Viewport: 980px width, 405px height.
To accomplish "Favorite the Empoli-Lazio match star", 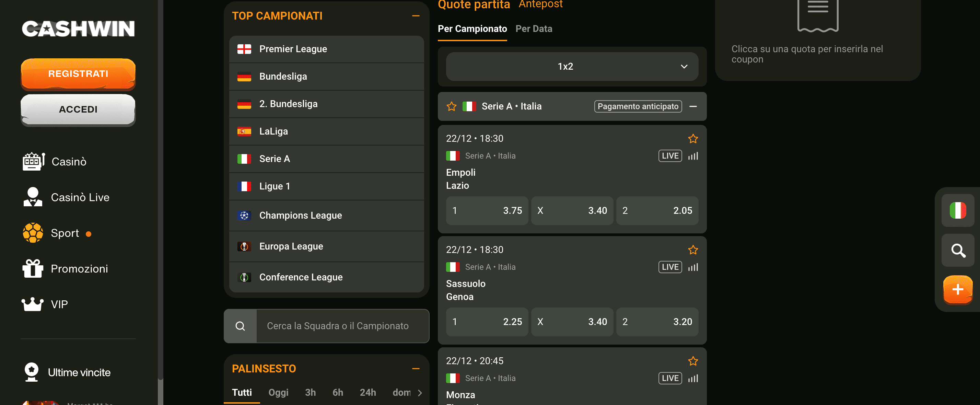I will tap(693, 139).
